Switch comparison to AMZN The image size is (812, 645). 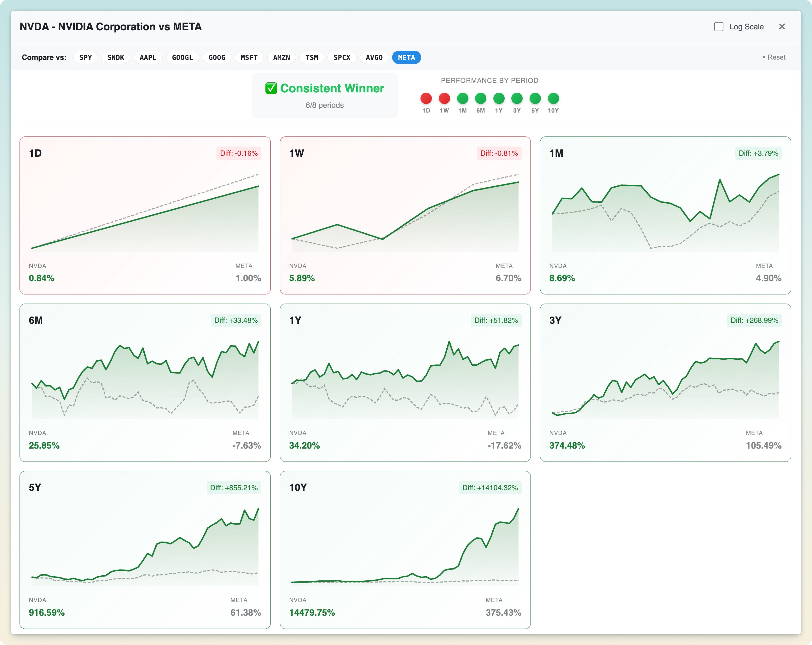click(x=281, y=58)
